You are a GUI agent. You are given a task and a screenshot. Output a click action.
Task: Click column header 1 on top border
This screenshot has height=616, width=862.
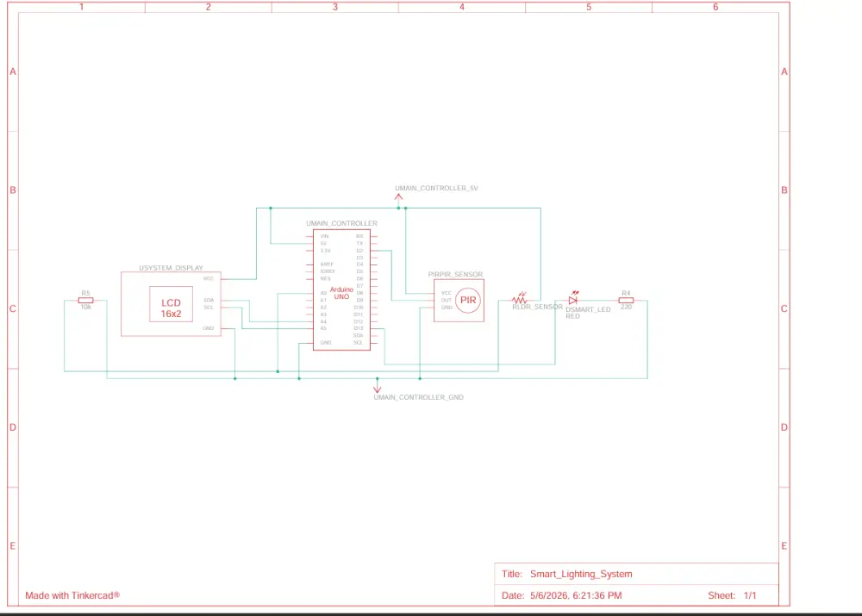click(x=81, y=7)
